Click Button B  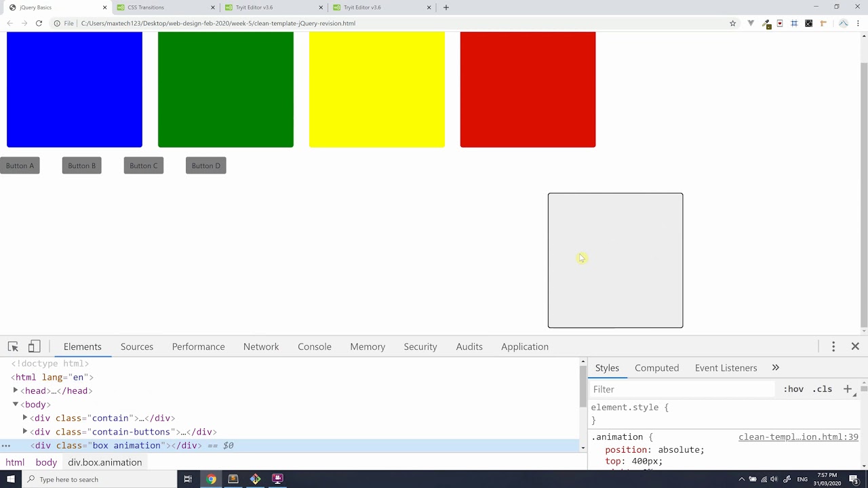[81, 165]
